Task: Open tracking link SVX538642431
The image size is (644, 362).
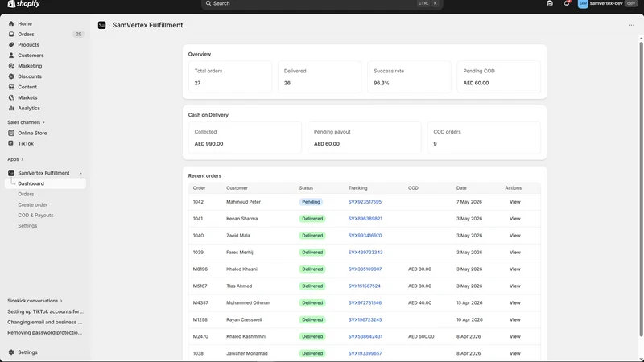Action: pyautogui.click(x=365, y=336)
